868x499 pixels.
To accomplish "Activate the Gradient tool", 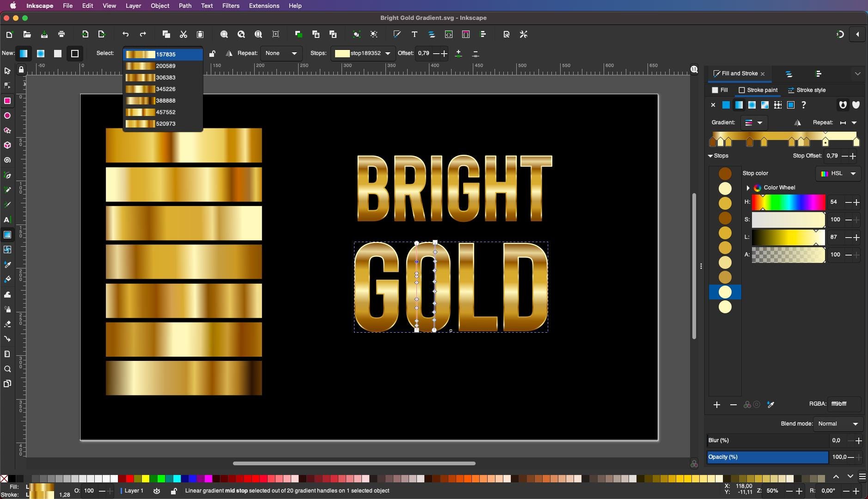I will [x=7, y=235].
